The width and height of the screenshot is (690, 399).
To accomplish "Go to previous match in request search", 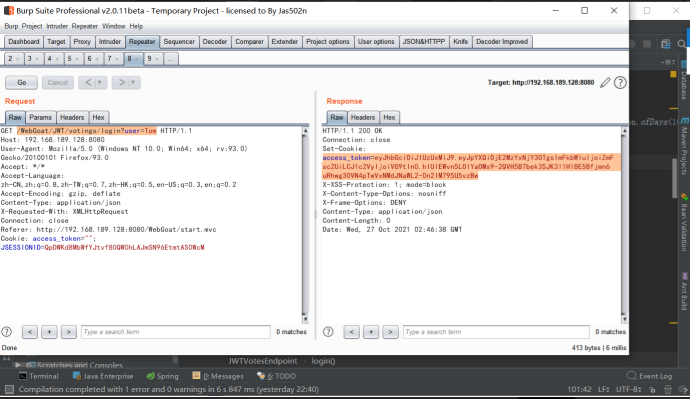I will (30, 332).
